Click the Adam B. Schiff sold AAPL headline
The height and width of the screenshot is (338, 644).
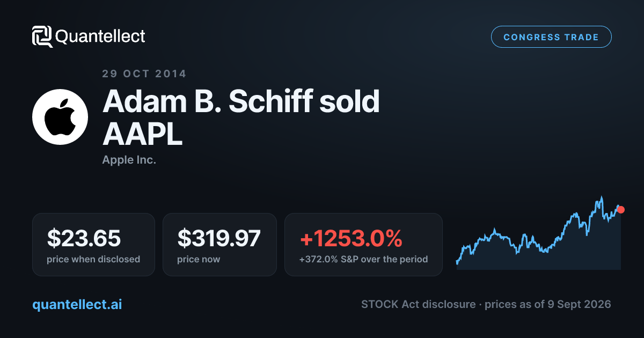(241, 117)
